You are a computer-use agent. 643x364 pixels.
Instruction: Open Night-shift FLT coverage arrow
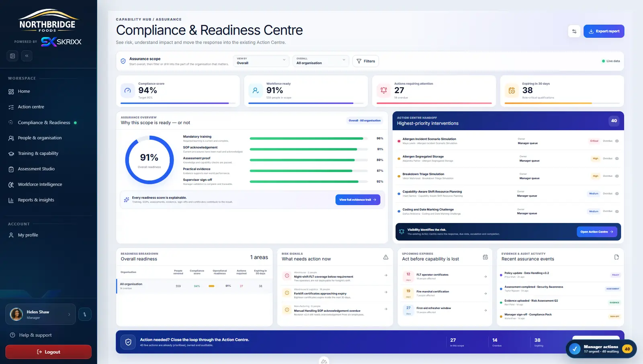tap(386, 275)
